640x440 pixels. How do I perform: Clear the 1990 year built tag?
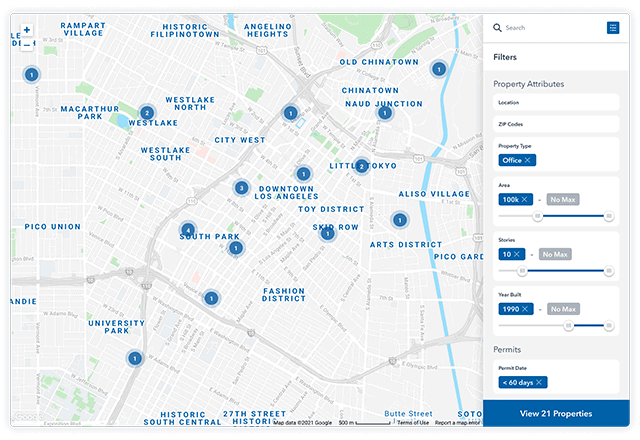point(525,309)
